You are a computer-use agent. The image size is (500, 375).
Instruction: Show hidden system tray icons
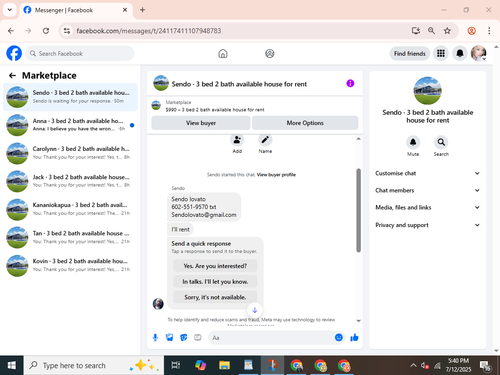point(413,366)
